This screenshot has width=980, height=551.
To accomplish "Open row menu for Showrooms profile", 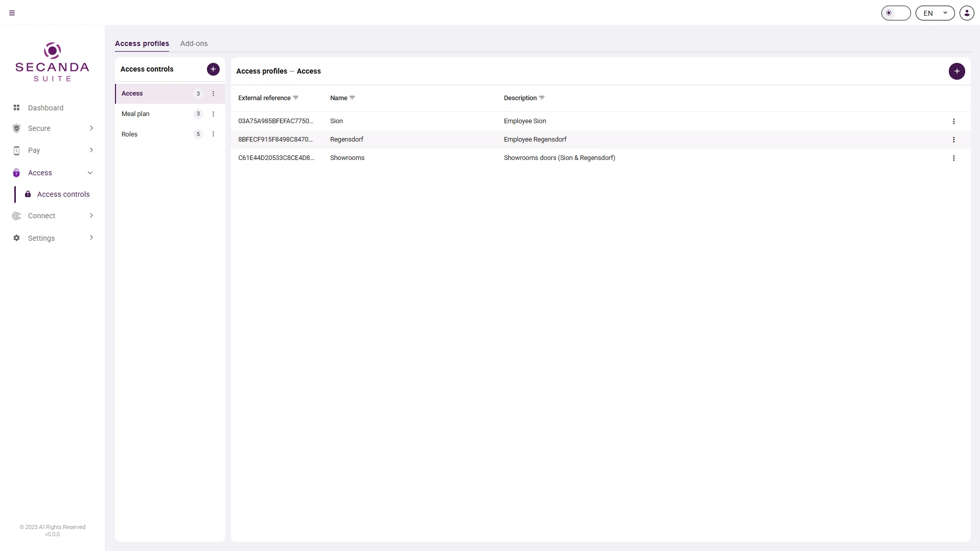I will pyautogui.click(x=953, y=158).
